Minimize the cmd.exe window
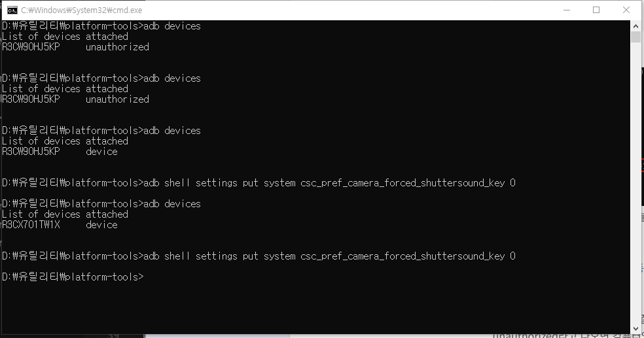 point(565,10)
